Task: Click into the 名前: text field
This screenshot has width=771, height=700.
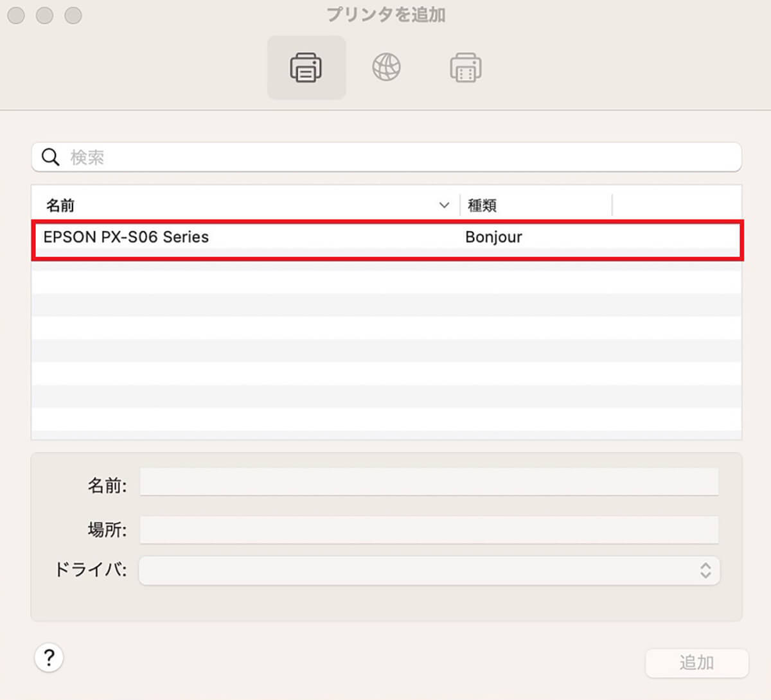Action: [429, 482]
